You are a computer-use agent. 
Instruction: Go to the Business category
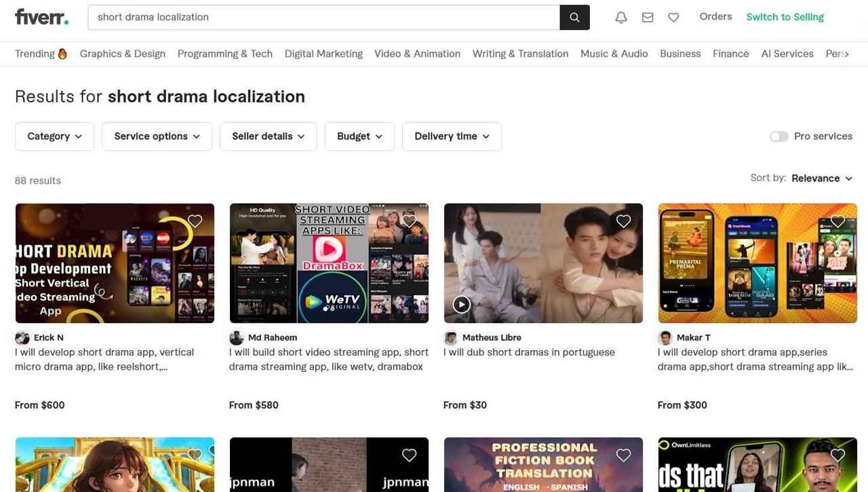pyautogui.click(x=680, y=54)
